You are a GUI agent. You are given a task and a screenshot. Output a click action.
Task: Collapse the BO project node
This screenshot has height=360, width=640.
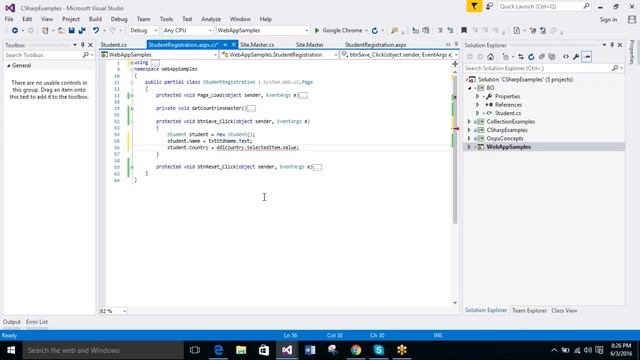point(469,88)
